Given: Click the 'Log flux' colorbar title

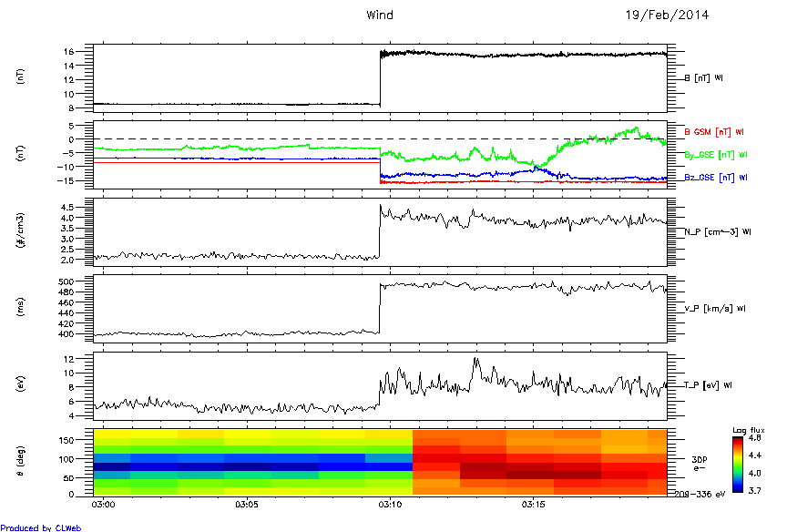Looking at the screenshot, I should coord(749,430).
